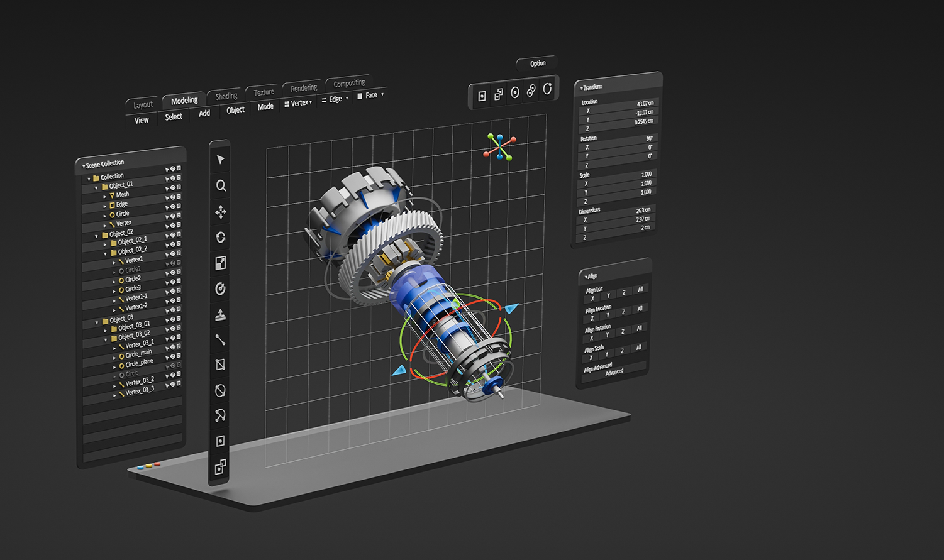The width and height of the screenshot is (944, 560).
Task: Switch to the Shading tab
Action: point(226,96)
